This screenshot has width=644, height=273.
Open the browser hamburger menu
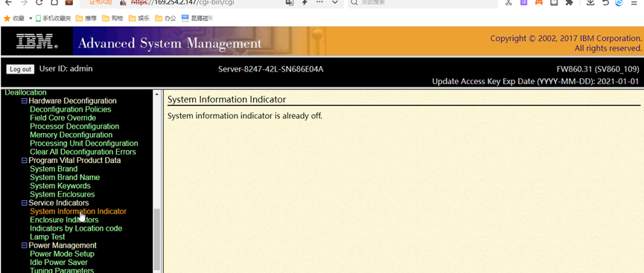634,2
